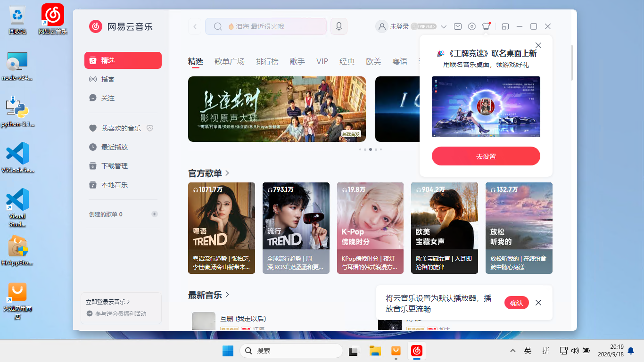The width and height of the screenshot is (644, 362).
Task: Add new playlist with plus icon
Action: point(154,214)
